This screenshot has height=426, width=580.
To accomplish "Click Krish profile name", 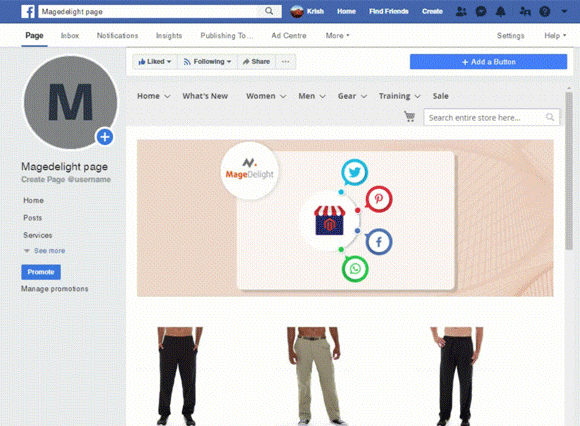I will click(315, 11).
